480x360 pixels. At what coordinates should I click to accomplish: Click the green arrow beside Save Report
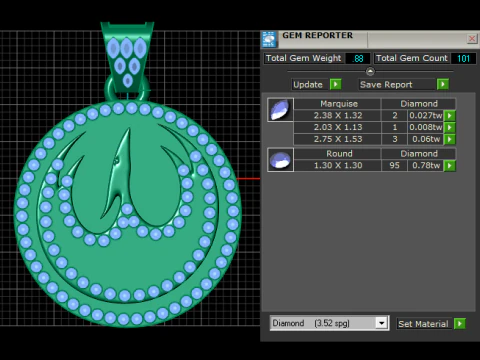pyautogui.click(x=443, y=84)
